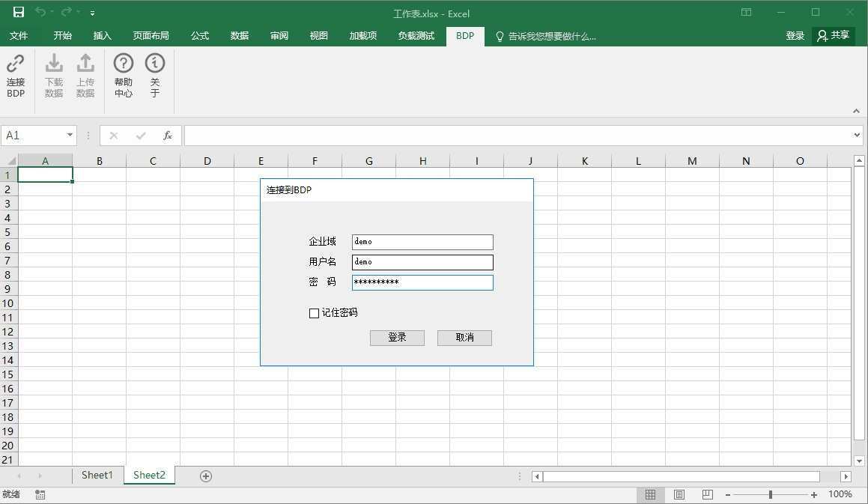The image size is (868, 504).
Task: Click the 共享 share button
Action: pos(834,36)
